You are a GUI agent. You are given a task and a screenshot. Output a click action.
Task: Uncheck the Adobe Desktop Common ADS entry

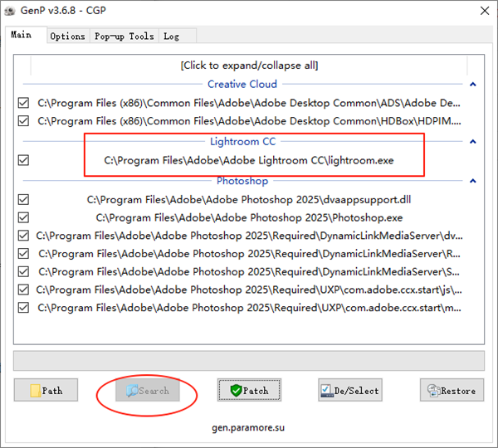pos(23,103)
